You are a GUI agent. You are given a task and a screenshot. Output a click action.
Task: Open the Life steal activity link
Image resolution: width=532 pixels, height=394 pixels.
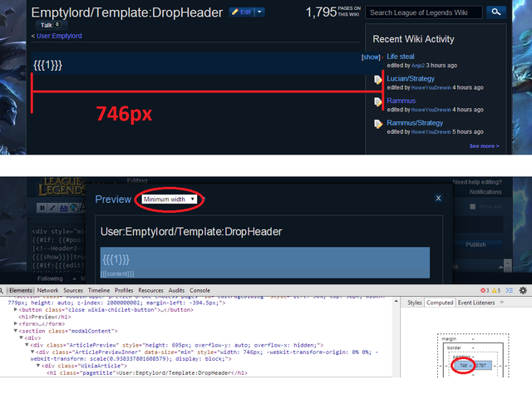(401, 57)
